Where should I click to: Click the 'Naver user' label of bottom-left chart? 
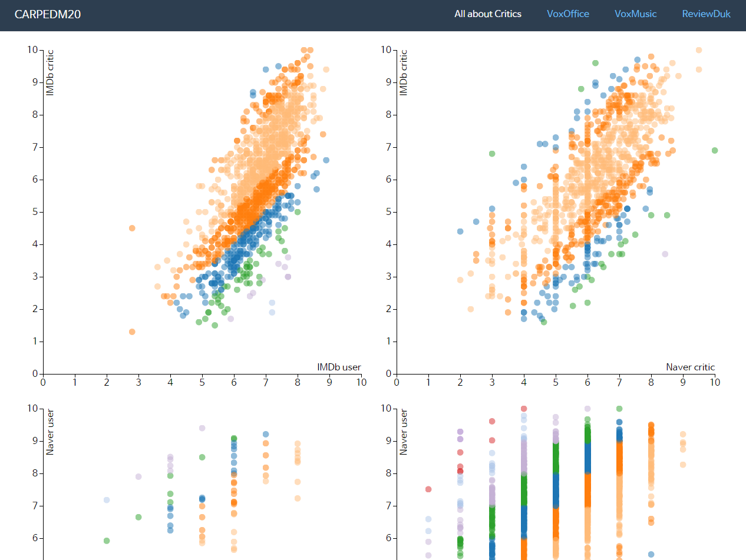click(x=51, y=432)
